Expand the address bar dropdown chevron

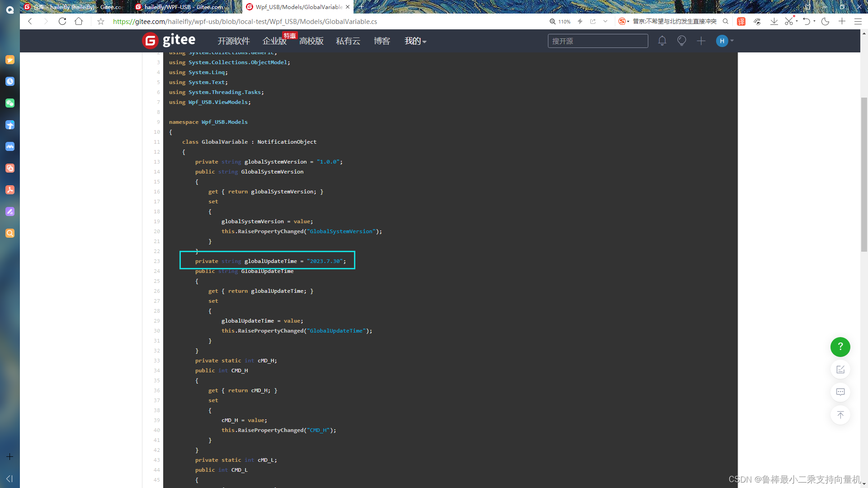point(605,21)
